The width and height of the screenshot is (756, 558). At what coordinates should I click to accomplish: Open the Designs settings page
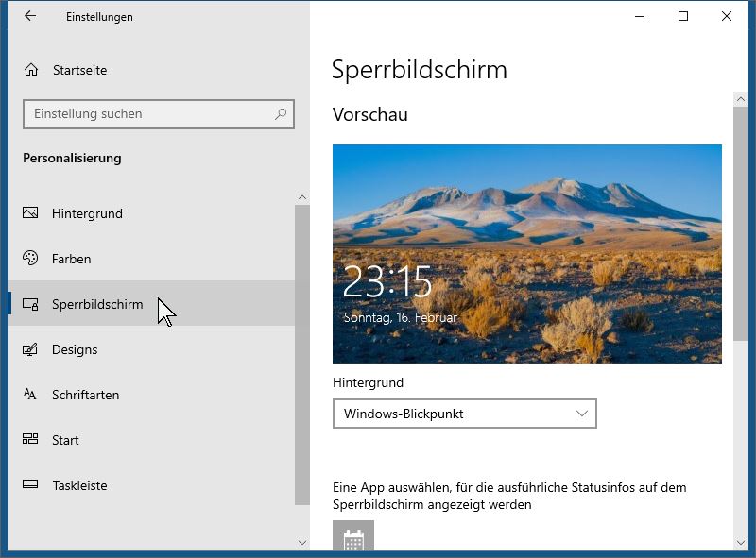(151, 349)
